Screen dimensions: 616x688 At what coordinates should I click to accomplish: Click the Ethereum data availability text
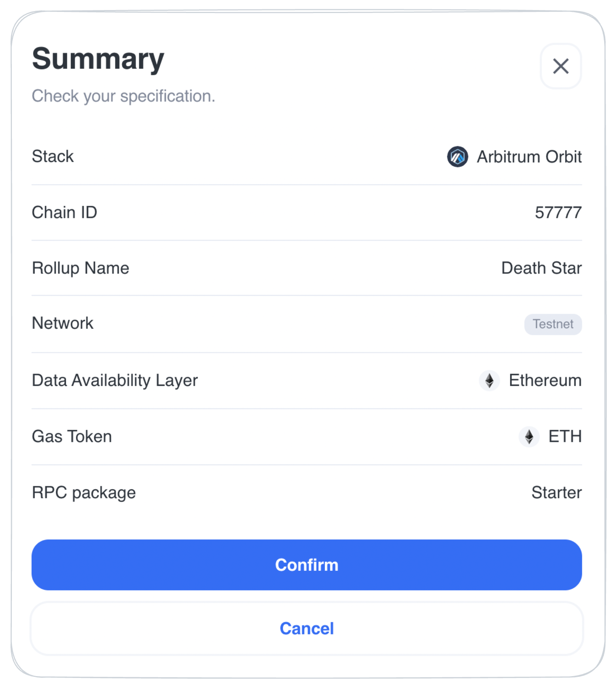(545, 380)
